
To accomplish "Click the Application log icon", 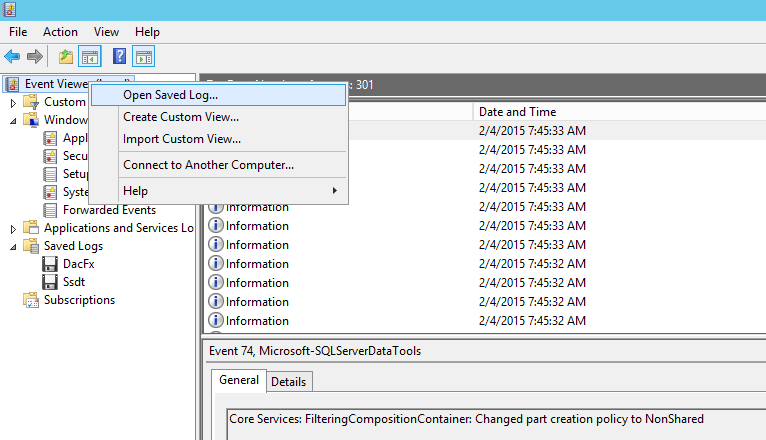I will 50,138.
